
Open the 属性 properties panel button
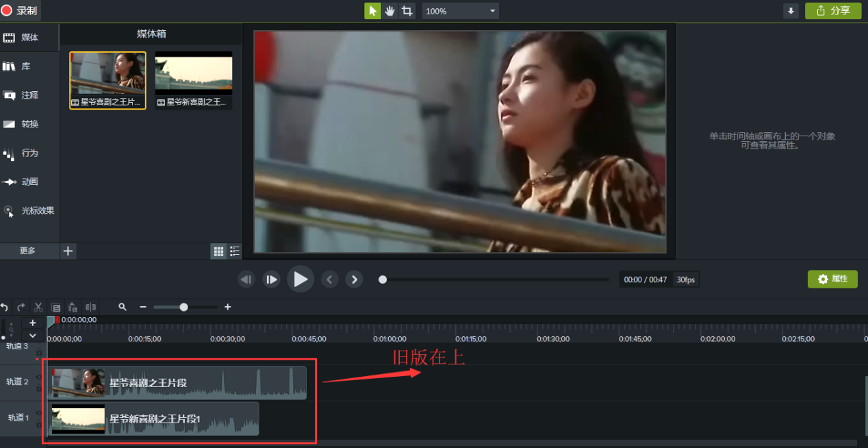tap(832, 279)
